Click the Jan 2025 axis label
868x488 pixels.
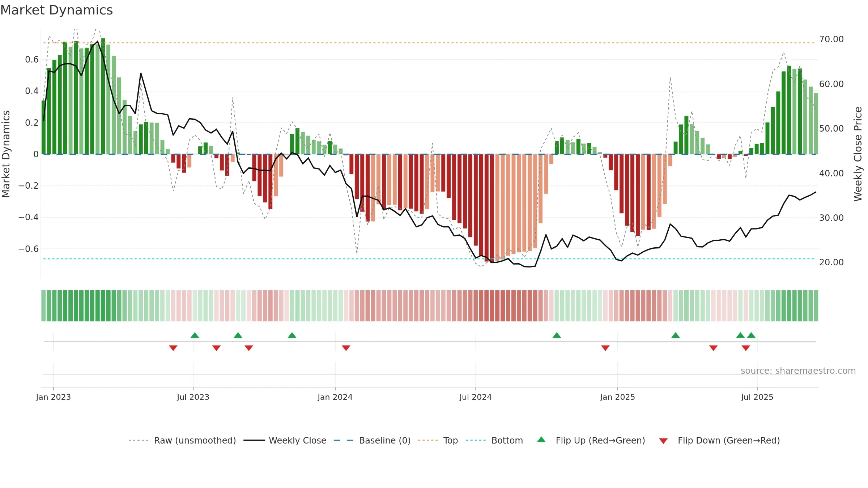[617, 397]
